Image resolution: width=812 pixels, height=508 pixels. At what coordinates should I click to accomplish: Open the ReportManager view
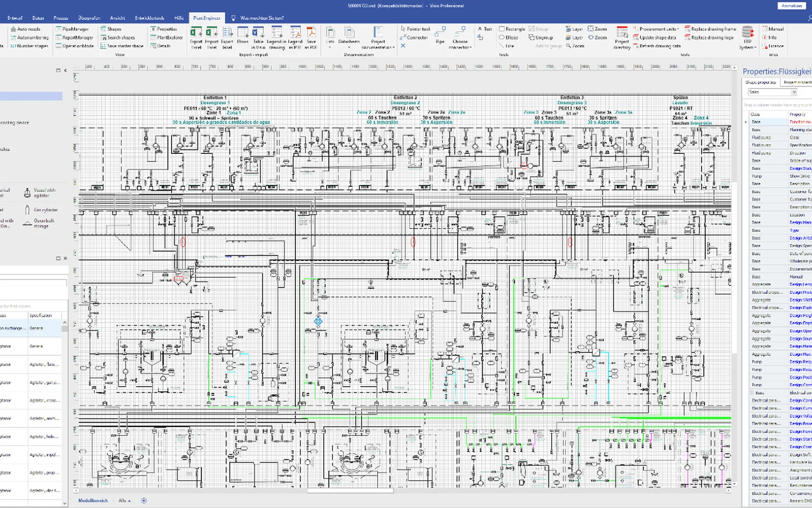(x=74, y=38)
